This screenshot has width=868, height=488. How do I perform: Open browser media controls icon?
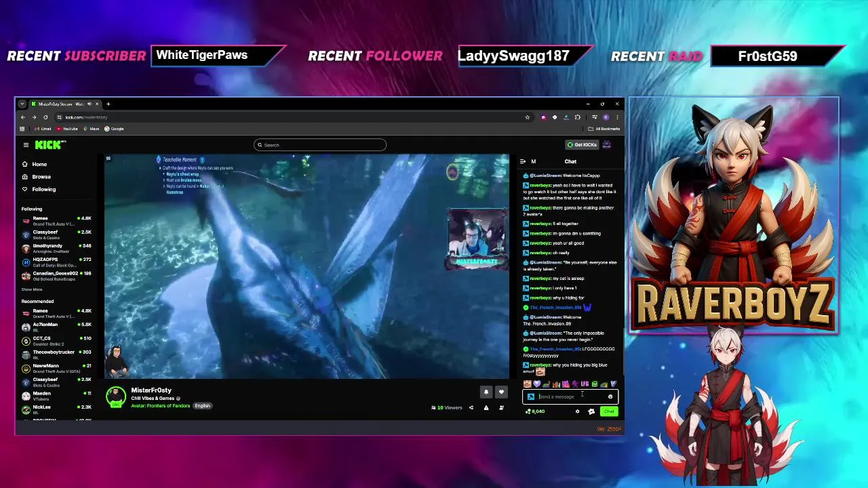(x=594, y=117)
